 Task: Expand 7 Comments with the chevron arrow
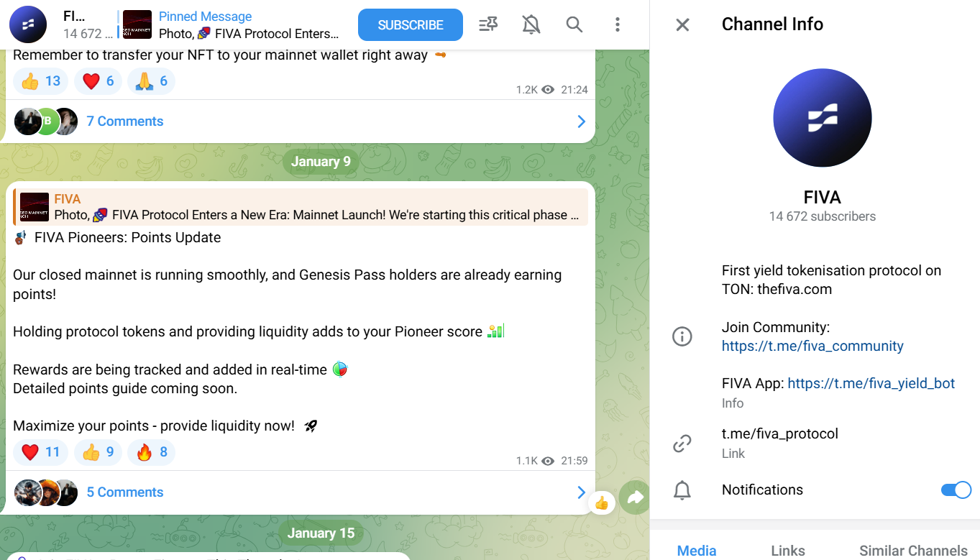(x=581, y=121)
